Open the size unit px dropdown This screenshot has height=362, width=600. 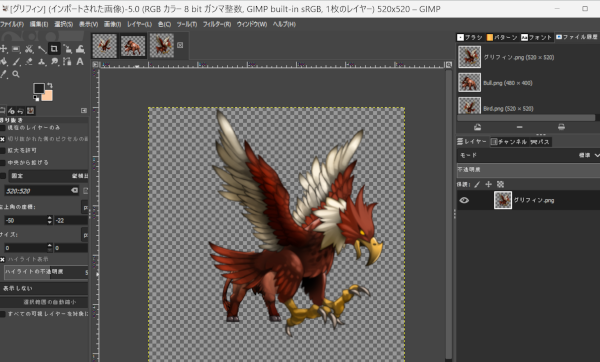[85, 235]
